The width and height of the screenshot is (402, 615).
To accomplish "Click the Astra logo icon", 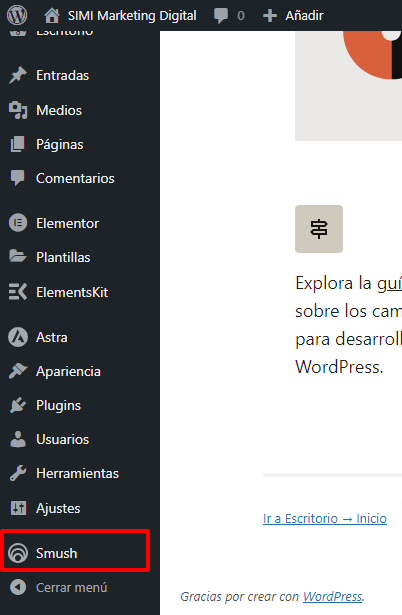I will [18, 337].
